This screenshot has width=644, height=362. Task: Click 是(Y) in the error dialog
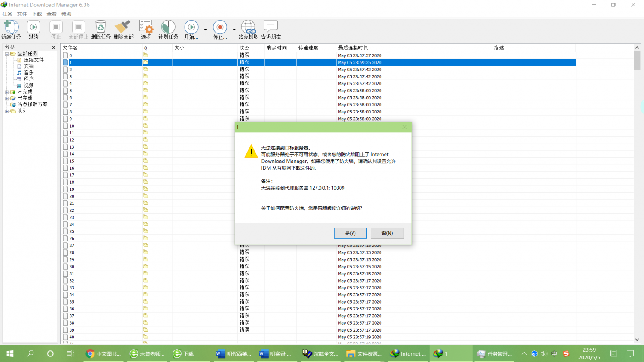point(350,233)
